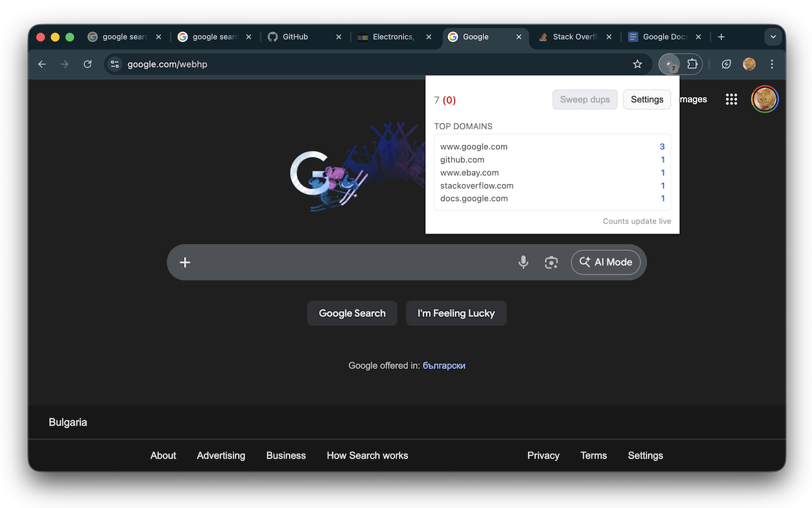Screen dimensions: 812x508
Task: Open the Advertising footer link
Action: (x=221, y=455)
